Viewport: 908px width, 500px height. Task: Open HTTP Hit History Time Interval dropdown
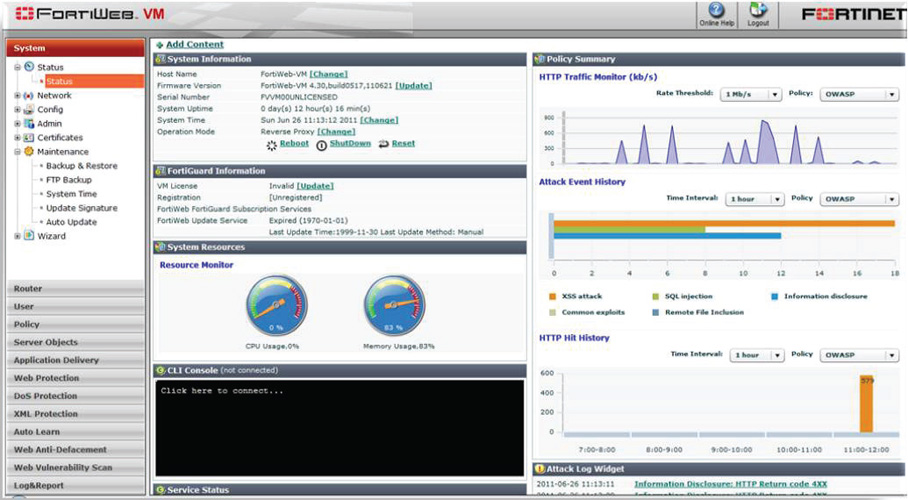click(x=757, y=355)
